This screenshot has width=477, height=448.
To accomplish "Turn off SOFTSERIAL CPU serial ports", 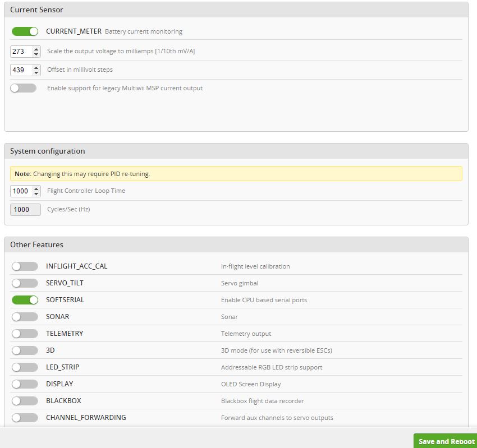I will 25,300.
